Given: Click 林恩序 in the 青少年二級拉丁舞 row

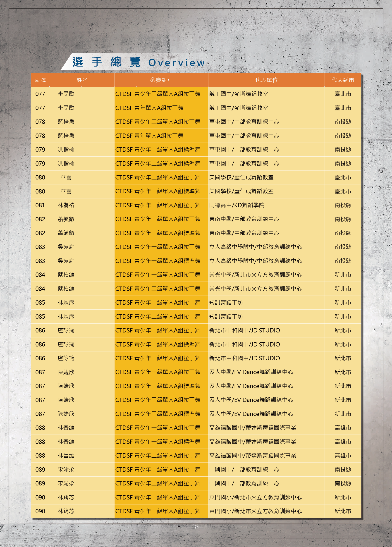Looking at the screenshot, I should pyautogui.click(x=66, y=316).
